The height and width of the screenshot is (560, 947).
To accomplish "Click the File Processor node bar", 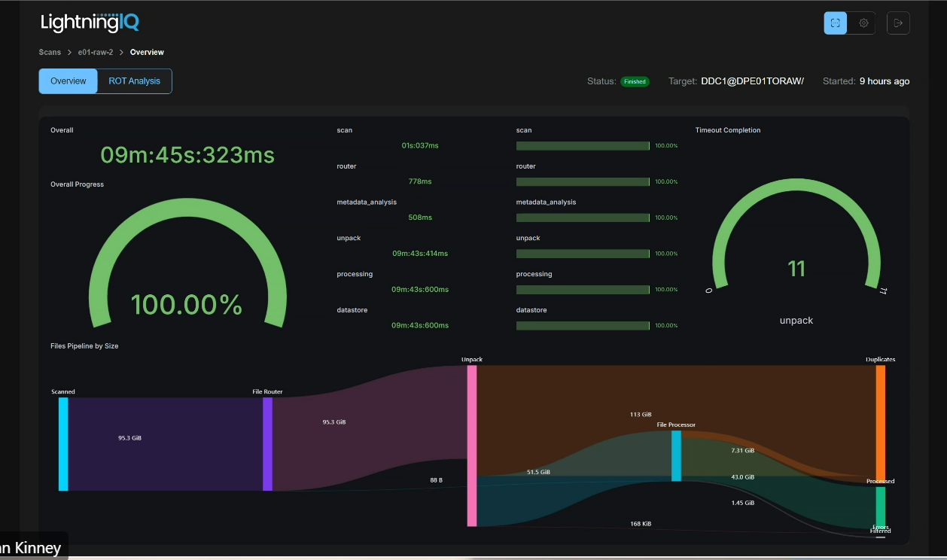I will point(676,455).
